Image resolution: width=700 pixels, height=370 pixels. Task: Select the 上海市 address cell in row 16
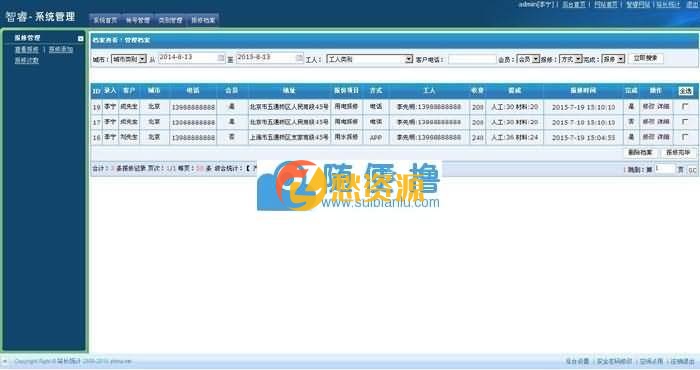click(289, 137)
